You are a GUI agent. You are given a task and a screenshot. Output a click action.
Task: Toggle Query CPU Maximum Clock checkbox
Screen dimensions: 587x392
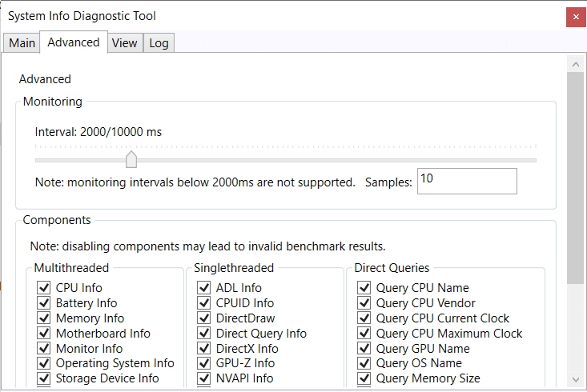[x=364, y=334]
